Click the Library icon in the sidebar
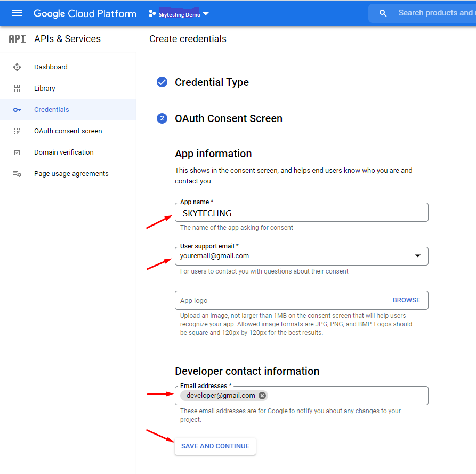 pos(17,89)
